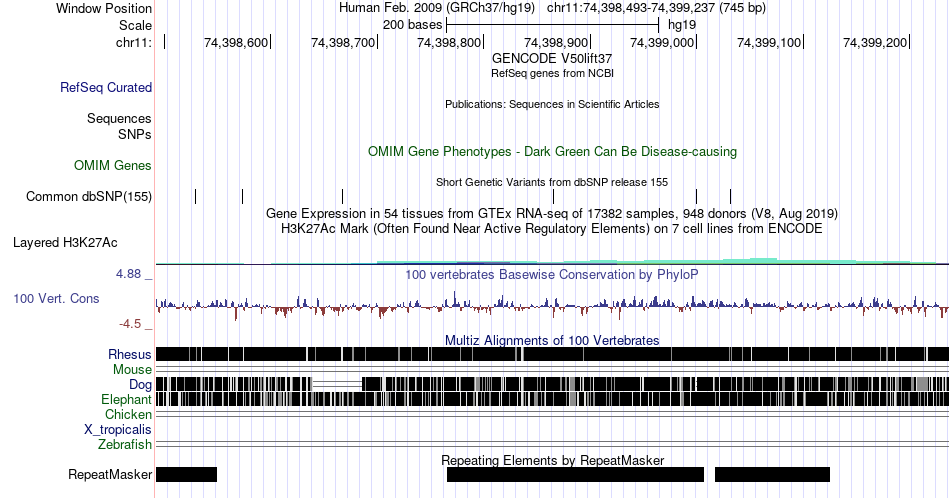Click the rightmost RepeatMasker repeat block
This screenshot has height=498, width=950.
(772, 474)
